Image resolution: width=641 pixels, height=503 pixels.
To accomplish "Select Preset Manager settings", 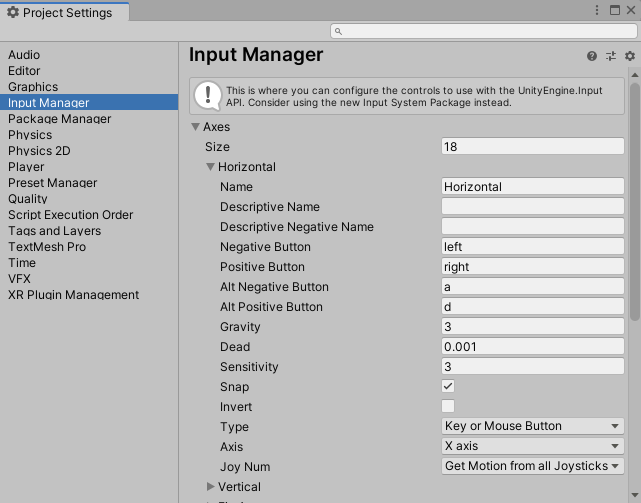I will (x=89, y=182).
